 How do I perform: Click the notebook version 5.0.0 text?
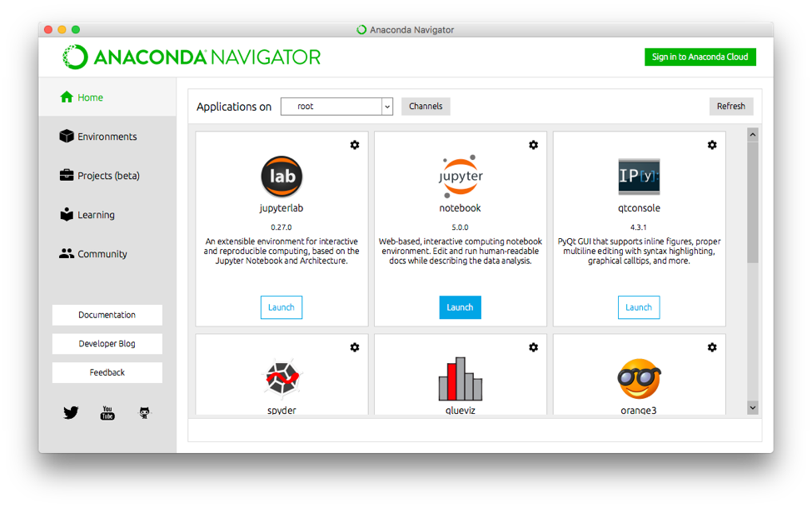[460, 227]
